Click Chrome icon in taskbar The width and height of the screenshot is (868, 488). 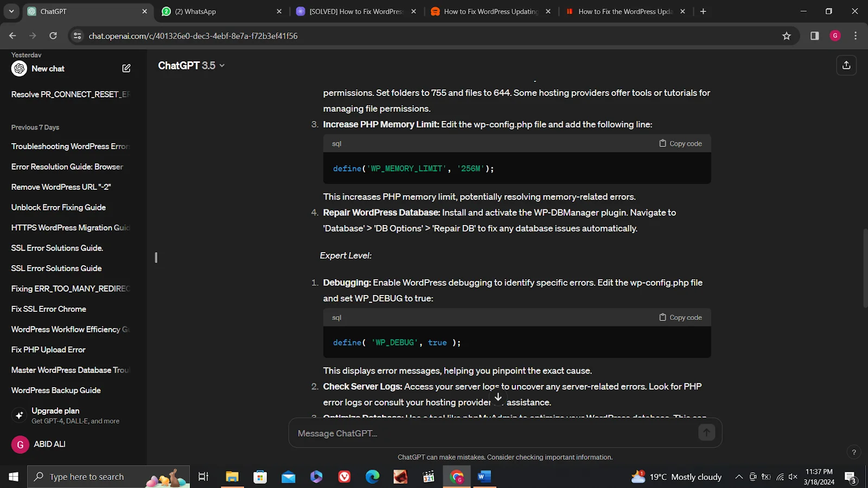(457, 477)
